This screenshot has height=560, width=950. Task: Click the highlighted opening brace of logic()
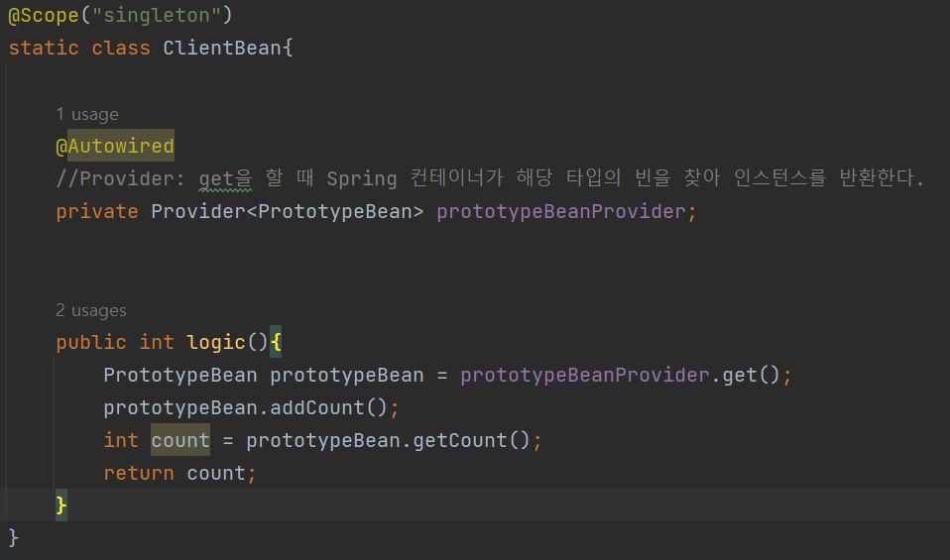click(276, 342)
